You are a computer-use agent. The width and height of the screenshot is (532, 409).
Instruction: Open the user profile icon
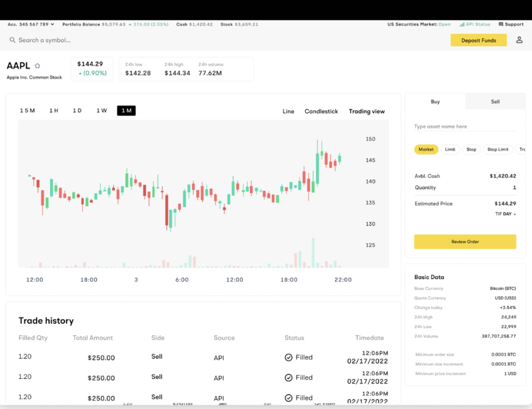coord(519,40)
